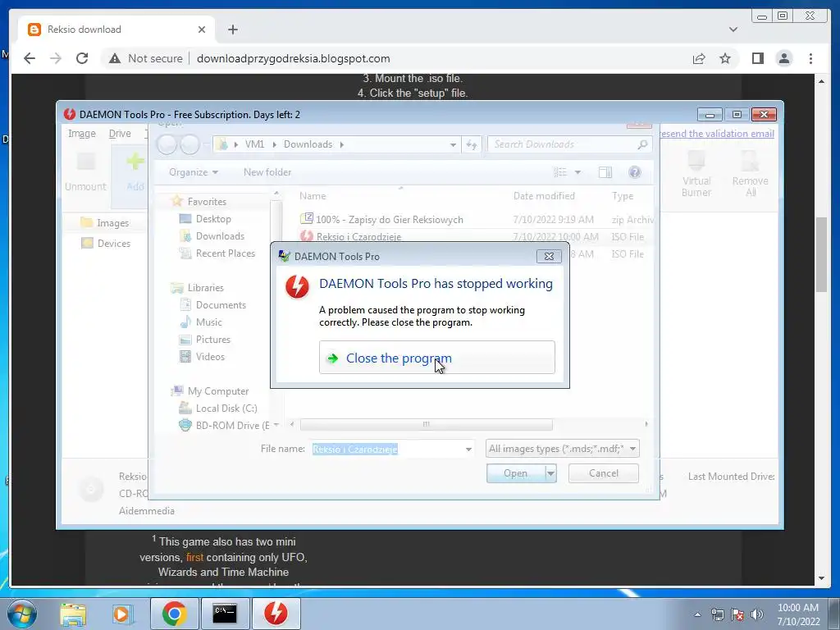The image size is (840, 630).
Task: Click the help question mark icon
Action: pos(635,172)
